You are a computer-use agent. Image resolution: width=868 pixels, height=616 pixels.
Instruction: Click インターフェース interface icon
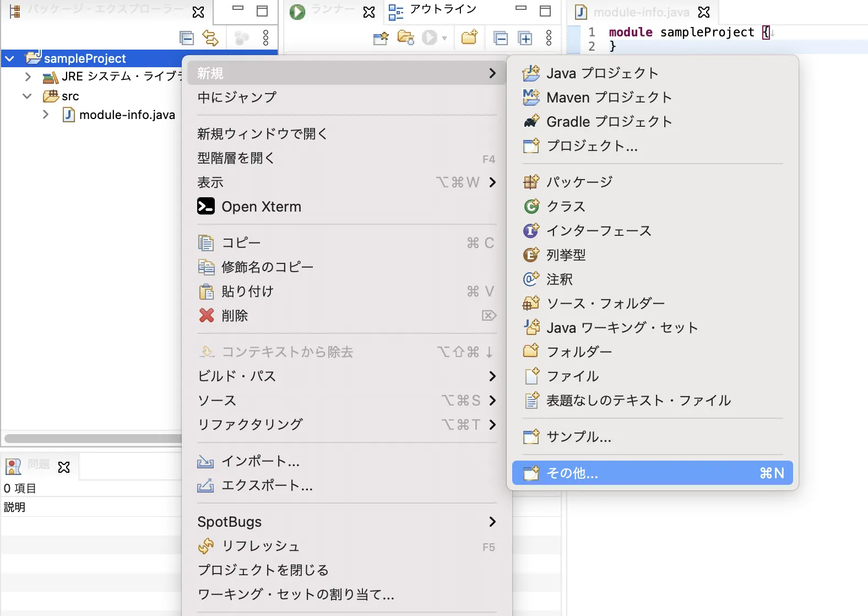click(531, 231)
